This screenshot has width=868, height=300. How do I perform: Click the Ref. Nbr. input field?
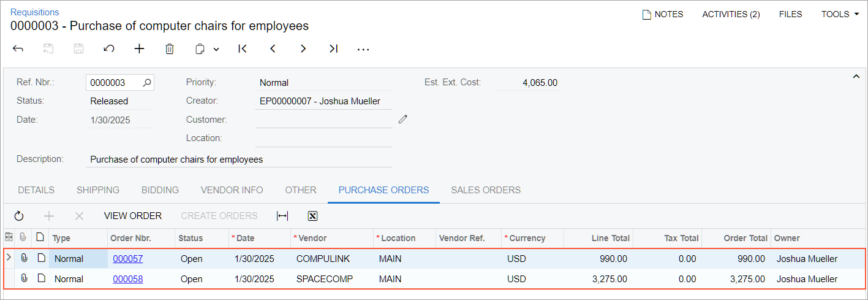[114, 83]
